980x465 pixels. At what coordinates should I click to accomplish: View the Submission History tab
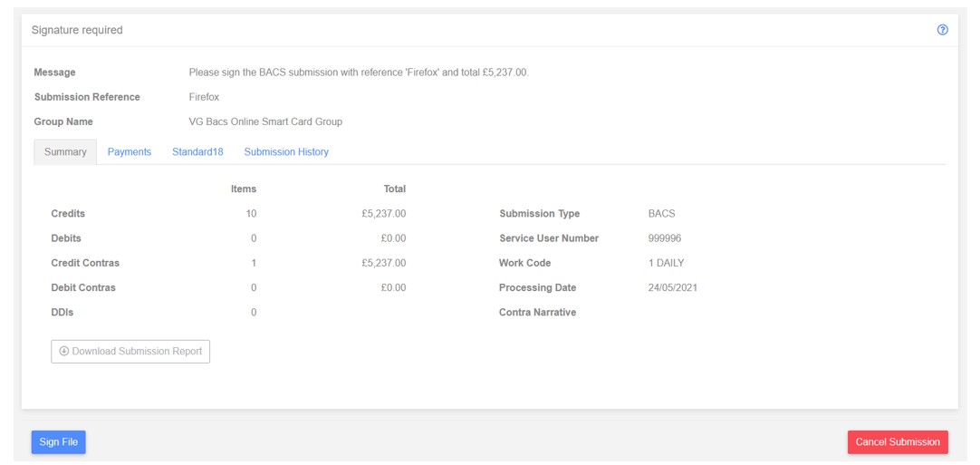(286, 152)
